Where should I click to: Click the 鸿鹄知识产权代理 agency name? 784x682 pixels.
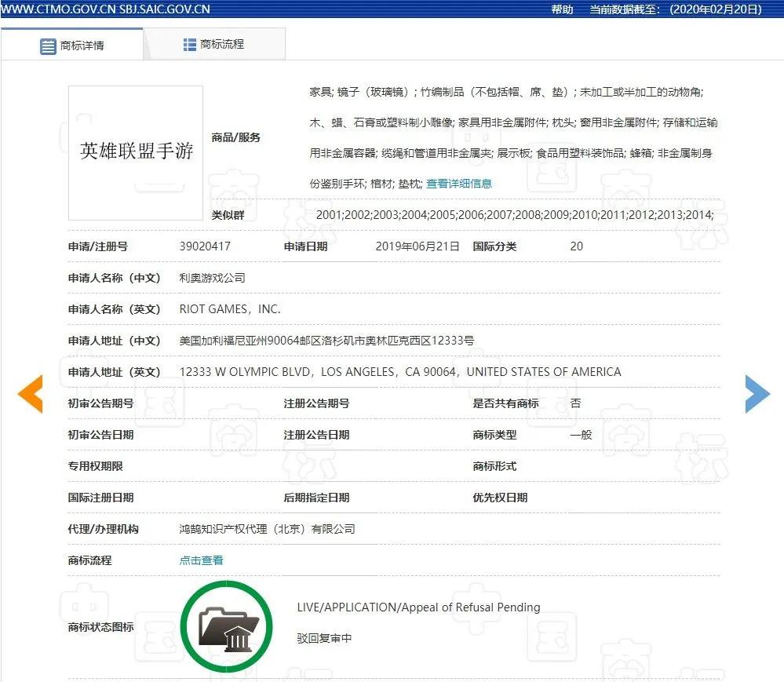pyautogui.click(x=266, y=528)
